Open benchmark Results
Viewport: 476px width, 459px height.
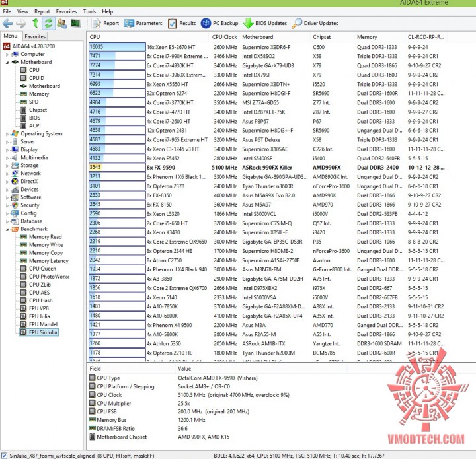click(x=182, y=23)
